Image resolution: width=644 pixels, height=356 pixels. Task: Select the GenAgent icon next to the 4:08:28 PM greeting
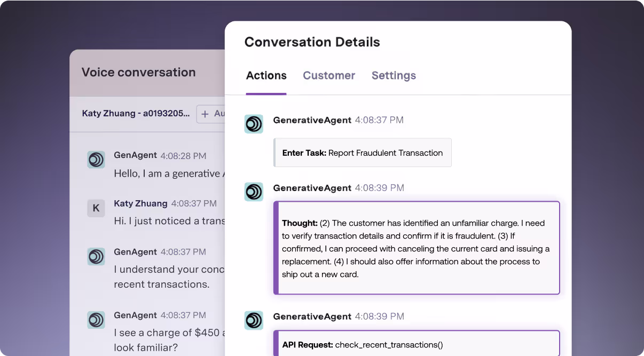(96, 160)
